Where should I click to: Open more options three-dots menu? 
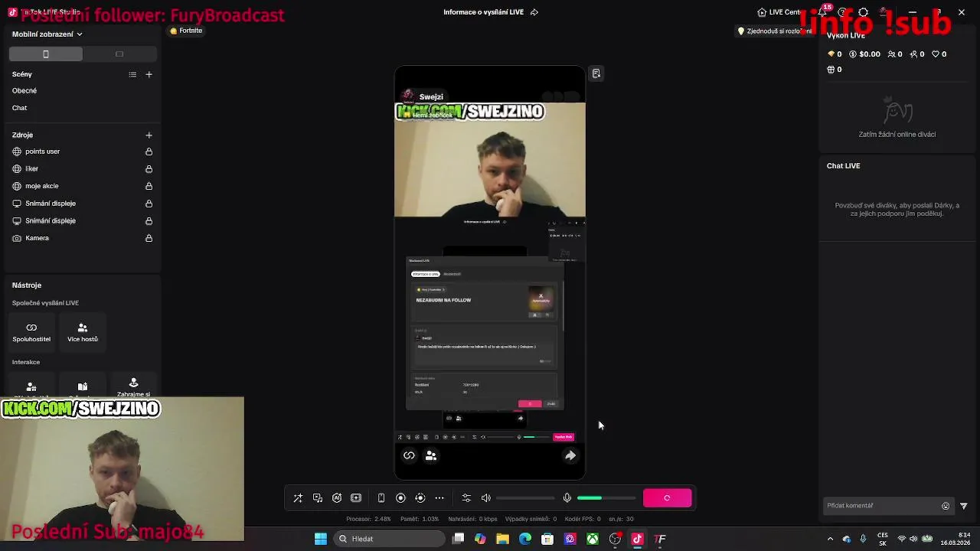439,498
